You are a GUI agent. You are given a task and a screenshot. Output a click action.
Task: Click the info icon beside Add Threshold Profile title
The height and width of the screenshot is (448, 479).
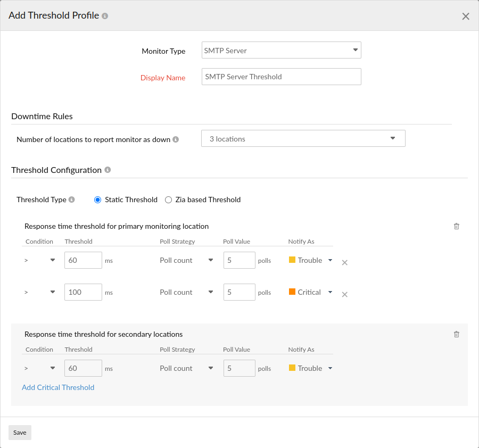[x=104, y=15]
